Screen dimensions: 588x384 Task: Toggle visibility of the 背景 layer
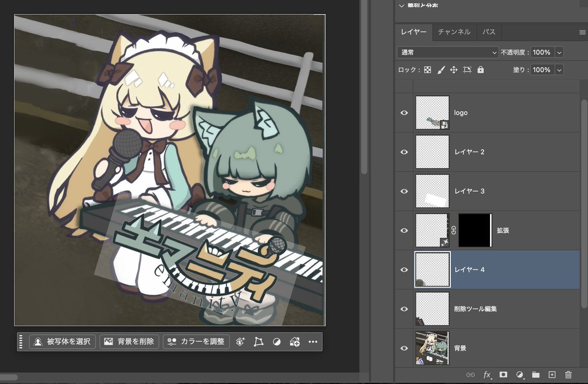404,348
